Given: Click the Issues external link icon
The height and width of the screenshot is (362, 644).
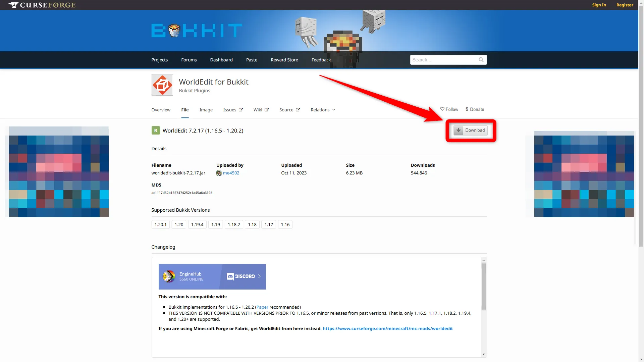Looking at the screenshot, I should tap(241, 110).
